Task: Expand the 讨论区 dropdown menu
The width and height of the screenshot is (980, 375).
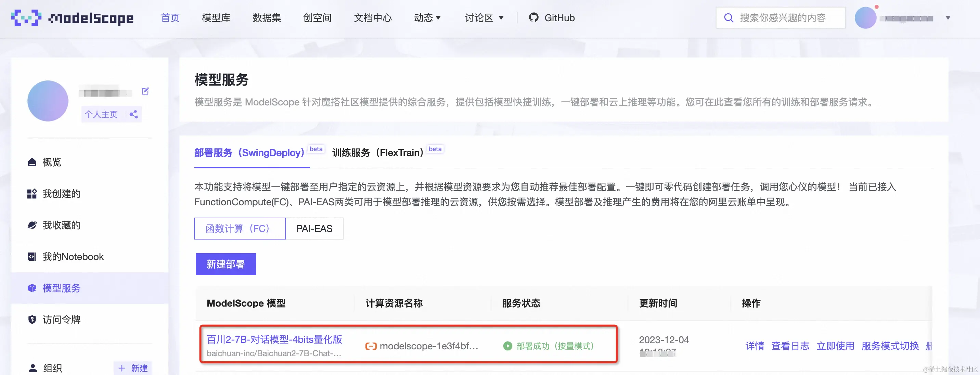Action: 484,18
